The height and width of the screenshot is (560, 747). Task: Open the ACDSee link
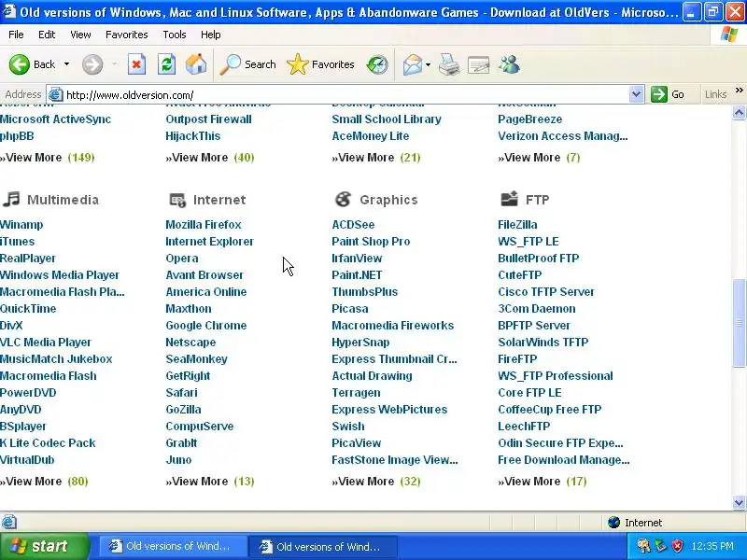[353, 224]
